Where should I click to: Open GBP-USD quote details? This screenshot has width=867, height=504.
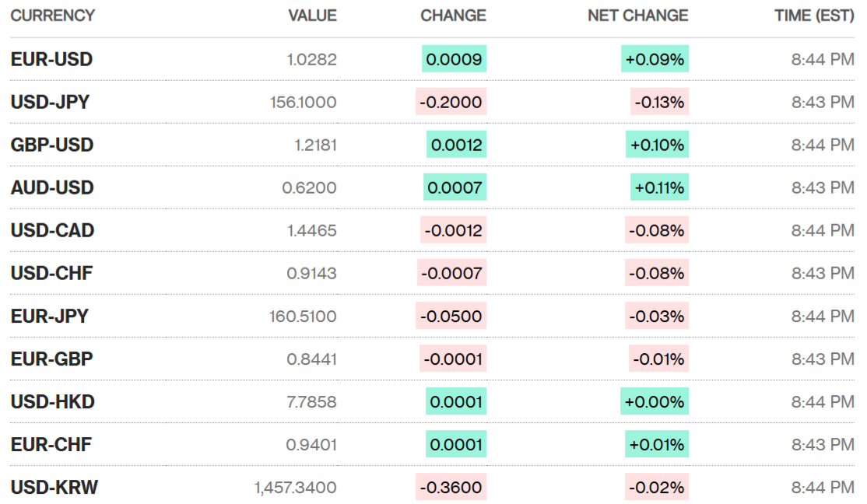pyautogui.click(x=51, y=145)
